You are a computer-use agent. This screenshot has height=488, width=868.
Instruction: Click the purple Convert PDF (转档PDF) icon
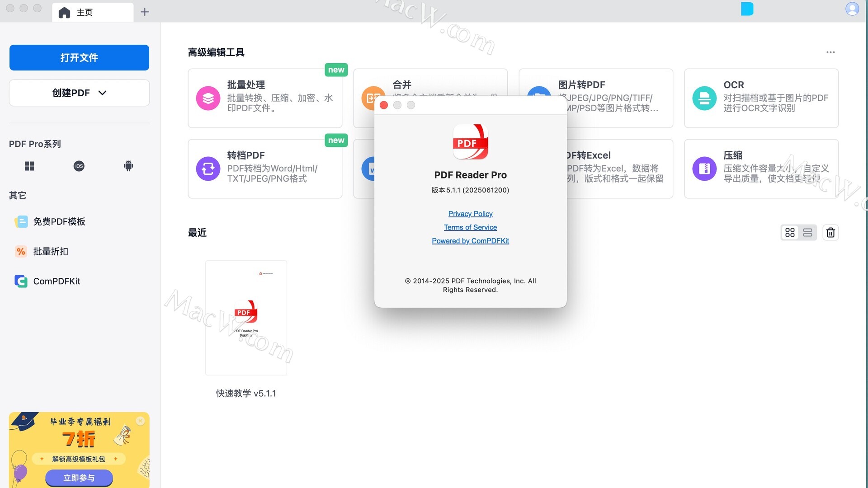tap(208, 169)
